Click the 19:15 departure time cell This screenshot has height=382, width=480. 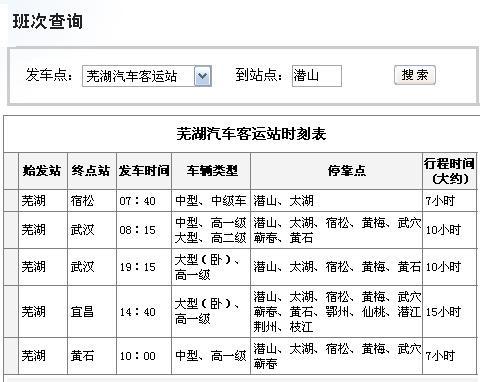[x=144, y=267]
